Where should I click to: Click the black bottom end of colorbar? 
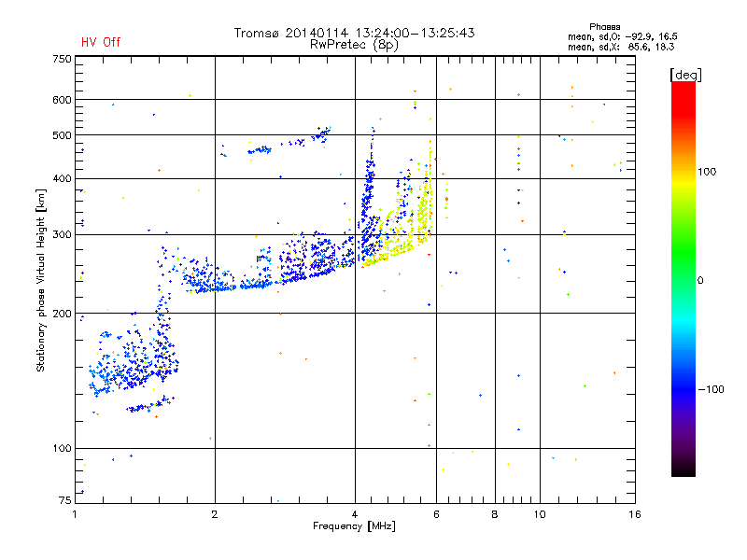coord(684,471)
